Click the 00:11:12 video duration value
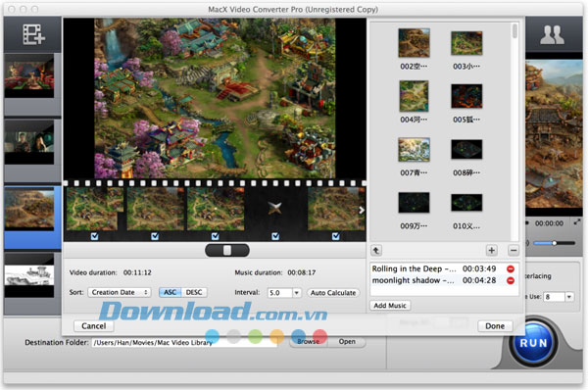 pyautogui.click(x=137, y=272)
